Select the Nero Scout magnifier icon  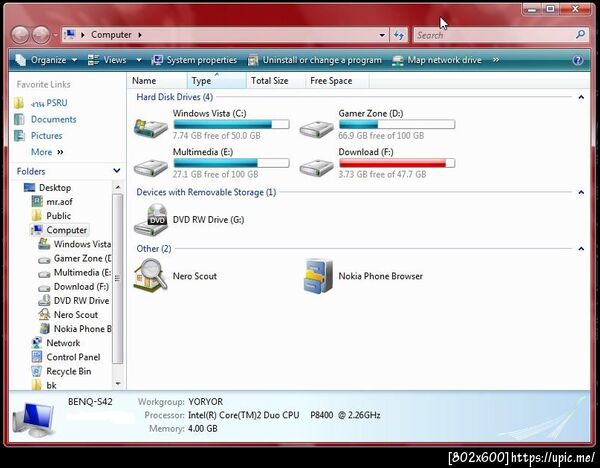[150, 276]
